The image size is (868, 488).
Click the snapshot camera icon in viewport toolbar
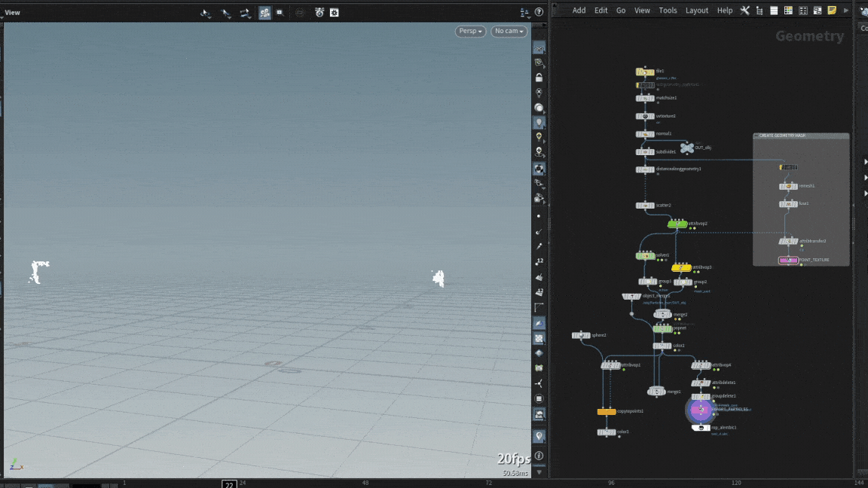point(319,13)
